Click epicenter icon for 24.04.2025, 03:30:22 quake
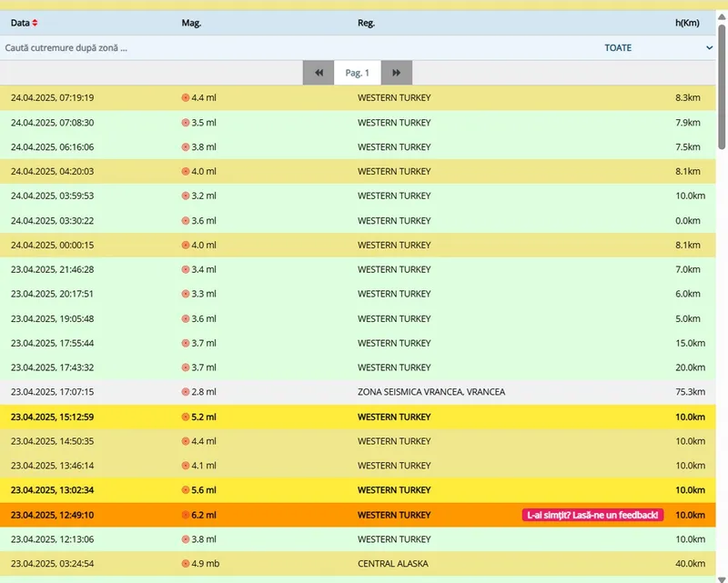 186,220
